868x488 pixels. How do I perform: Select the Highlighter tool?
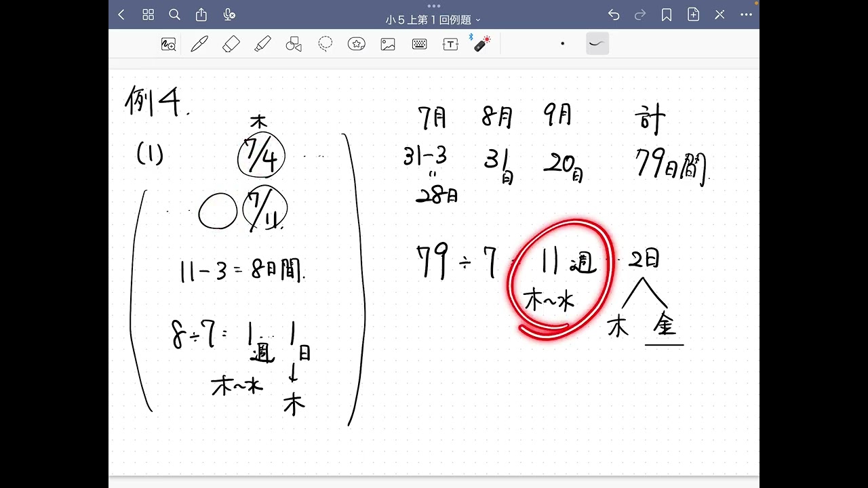[263, 44]
